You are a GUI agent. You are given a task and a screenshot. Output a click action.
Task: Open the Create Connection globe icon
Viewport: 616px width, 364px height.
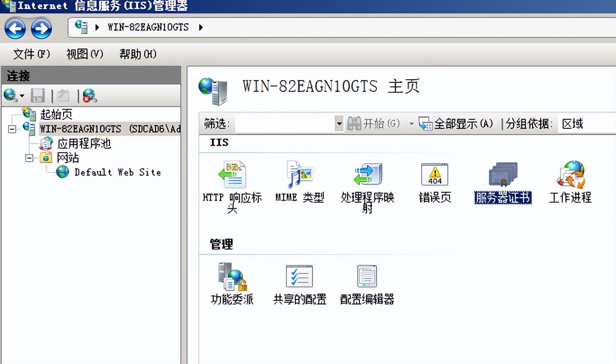10,95
